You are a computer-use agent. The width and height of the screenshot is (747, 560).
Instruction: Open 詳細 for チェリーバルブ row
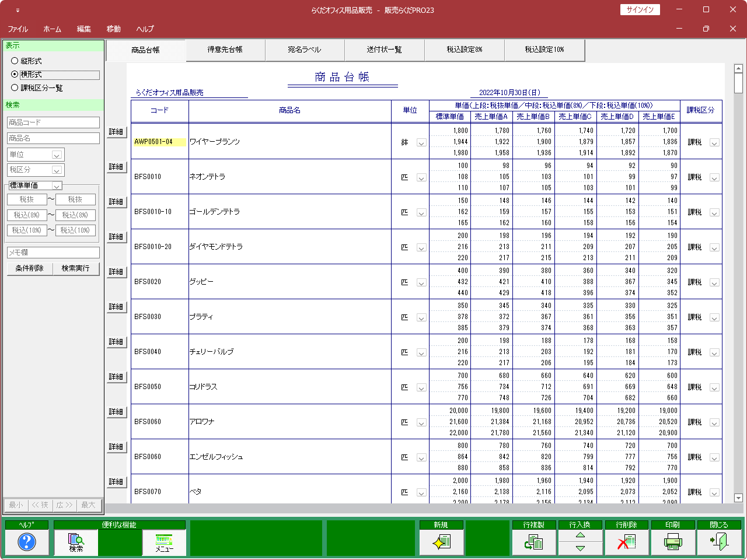click(x=116, y=342)
